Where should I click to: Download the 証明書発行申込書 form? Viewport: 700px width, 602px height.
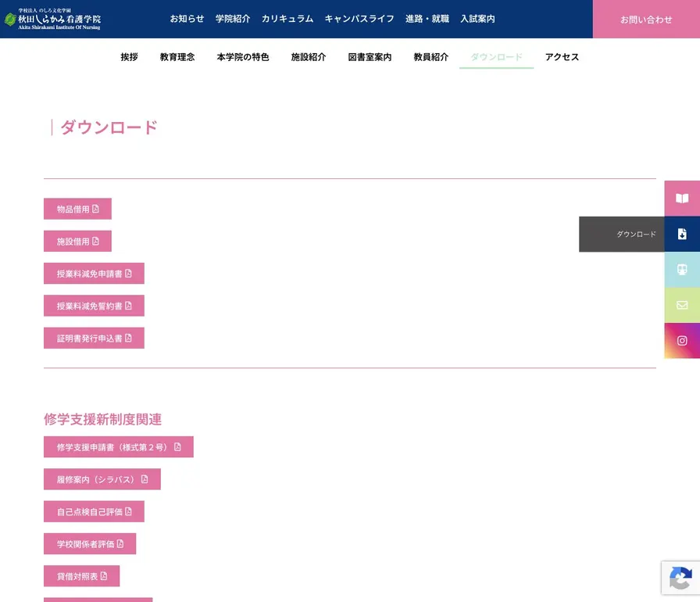(x=94, y=338)
